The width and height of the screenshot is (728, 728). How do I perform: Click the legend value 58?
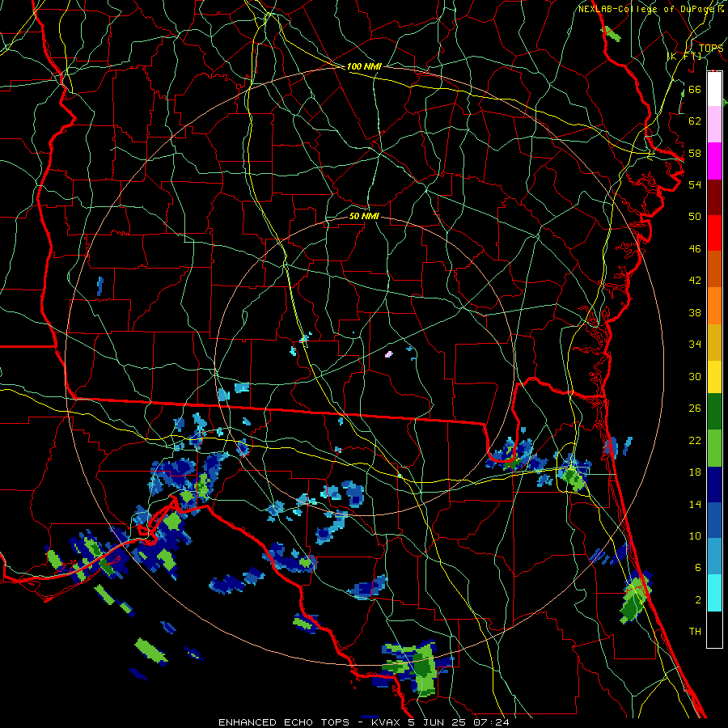pos(695,153)
